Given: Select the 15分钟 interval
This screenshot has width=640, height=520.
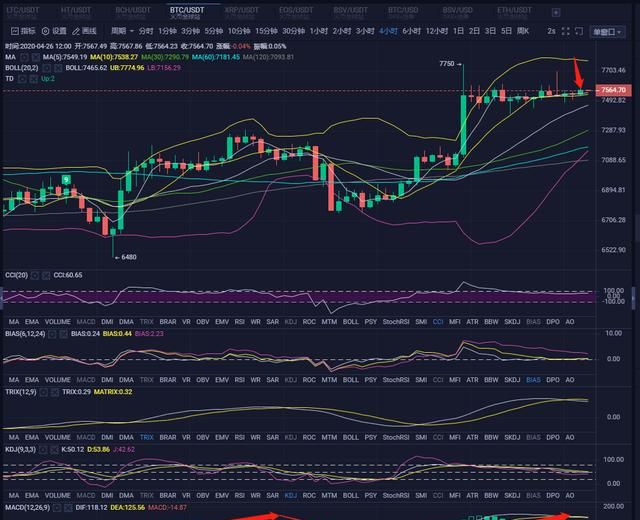Looking at the screenshot, I should tap(266, 31).
